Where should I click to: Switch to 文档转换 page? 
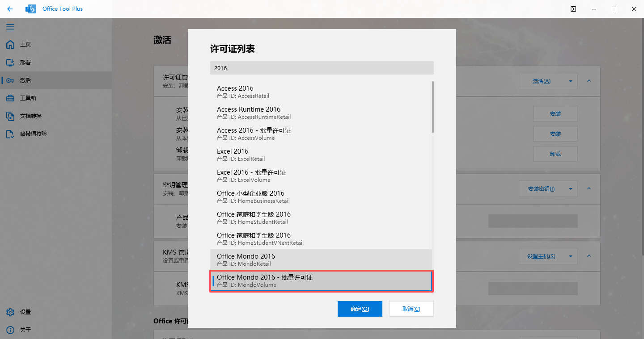coord(56,116)
